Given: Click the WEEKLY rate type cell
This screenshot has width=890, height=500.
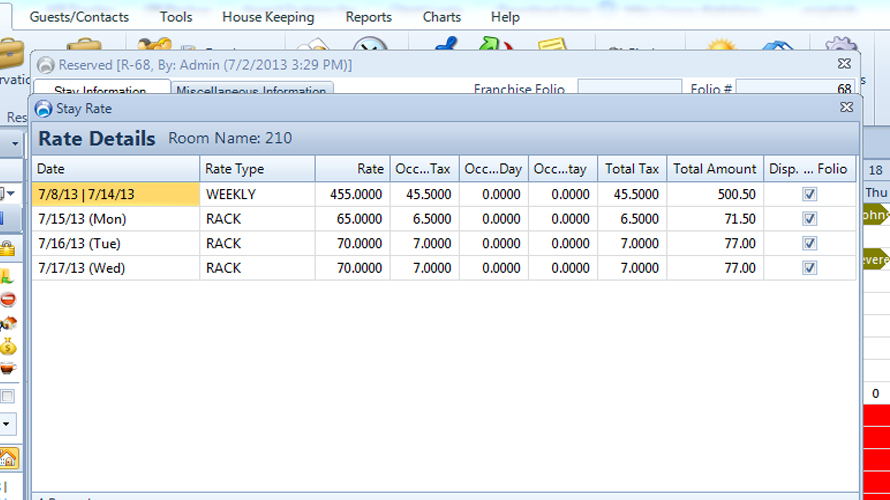Looking at the screenshot, I should point(257,194).
